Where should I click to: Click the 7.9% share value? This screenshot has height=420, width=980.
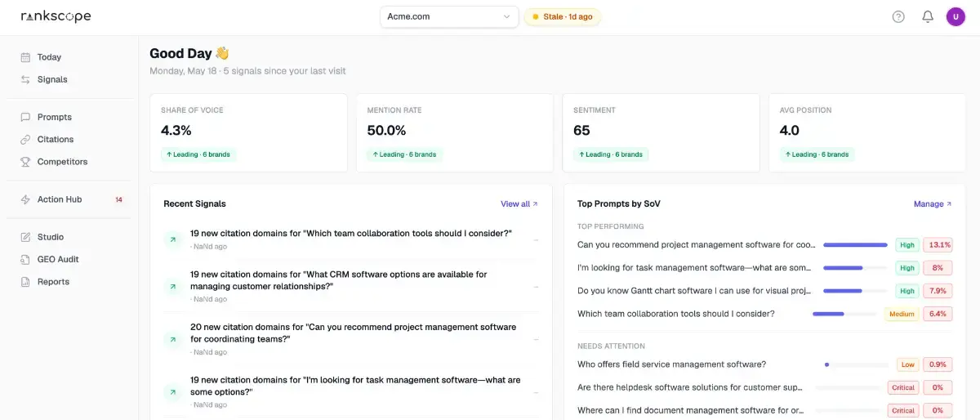coord(938,290)
